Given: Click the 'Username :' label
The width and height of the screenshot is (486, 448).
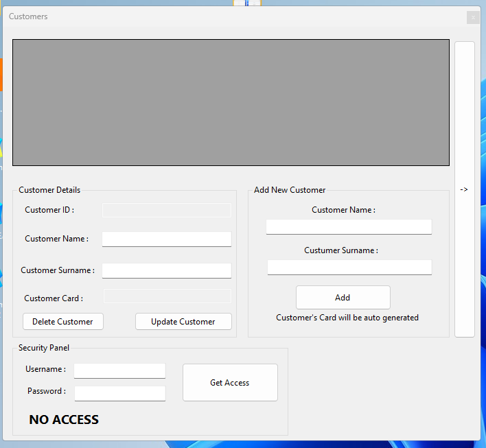Looking at the screenshot, I should [x=45, y=369].
